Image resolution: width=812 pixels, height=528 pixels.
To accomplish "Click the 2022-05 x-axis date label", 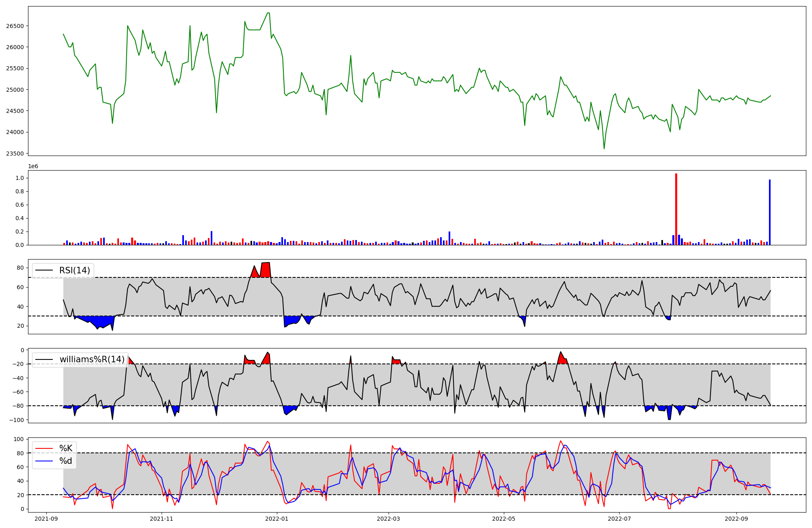I will (x=504, y=519).
